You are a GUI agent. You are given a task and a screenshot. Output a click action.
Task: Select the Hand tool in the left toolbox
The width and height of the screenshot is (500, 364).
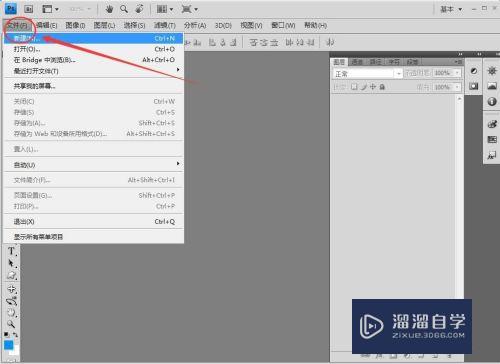click(x=11, y=313)
